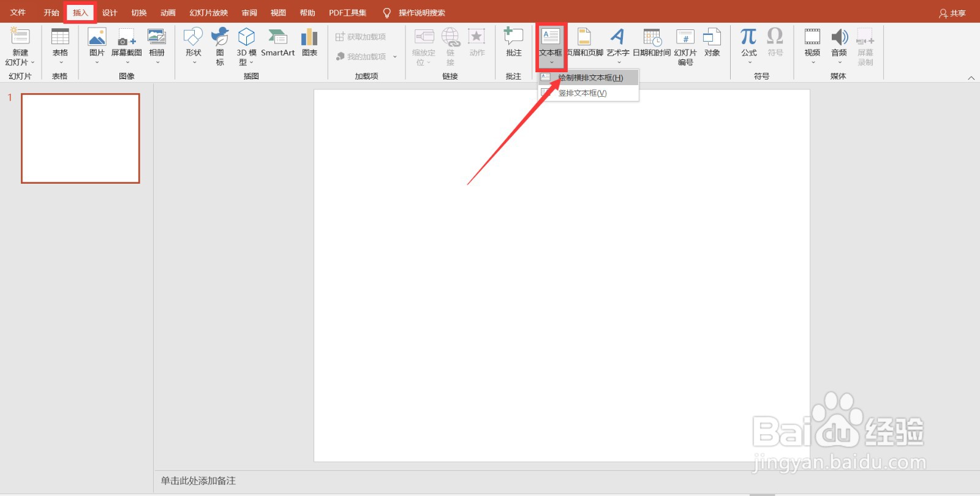Switch to the Insert (插入) tab
The image size is (980, 496).
tap(81, 13)
